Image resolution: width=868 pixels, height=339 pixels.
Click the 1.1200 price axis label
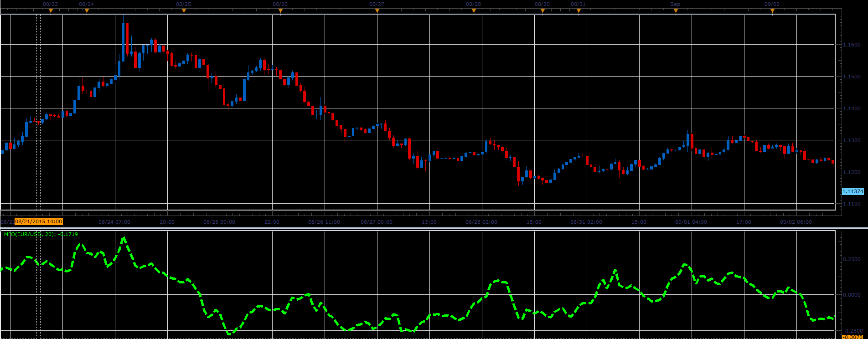tap(852, 172)
